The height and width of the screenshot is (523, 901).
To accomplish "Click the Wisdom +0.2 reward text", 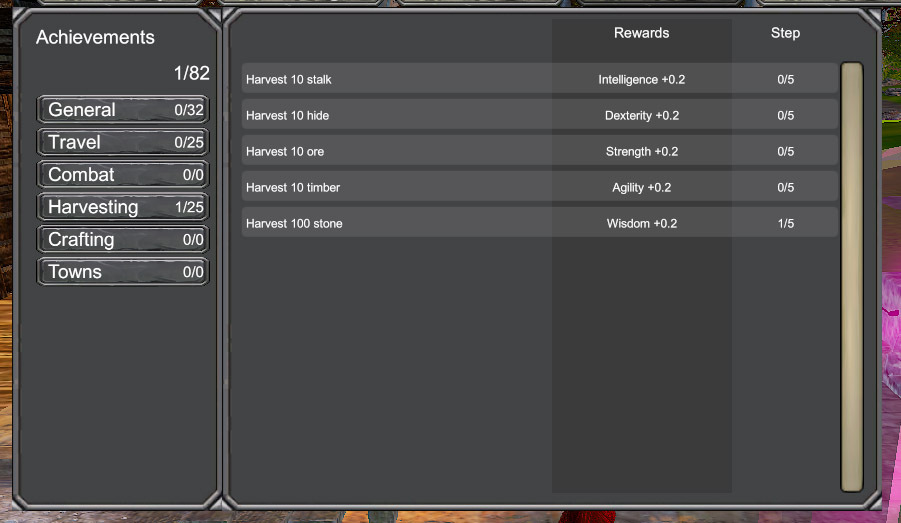I will pos(641,223).
